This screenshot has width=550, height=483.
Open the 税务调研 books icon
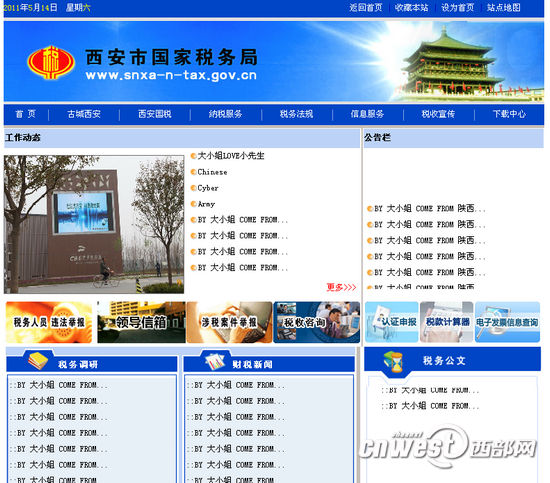pos(38,361)
